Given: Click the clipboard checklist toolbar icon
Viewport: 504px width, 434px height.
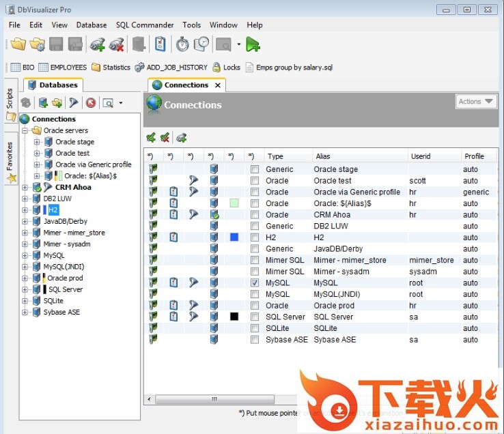Looking at the screenshot, I should click(x=160, y=44).
